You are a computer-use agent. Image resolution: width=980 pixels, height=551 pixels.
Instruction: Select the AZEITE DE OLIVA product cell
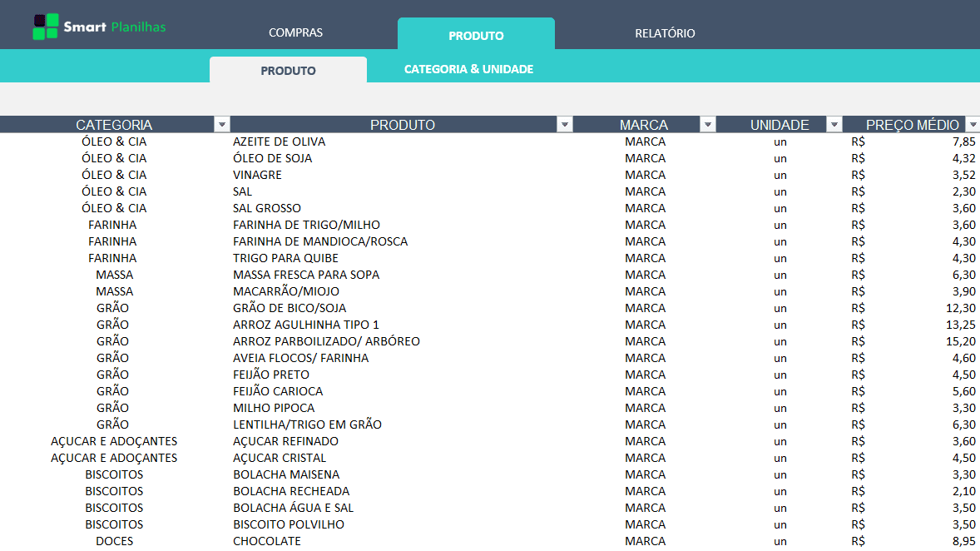279,141
